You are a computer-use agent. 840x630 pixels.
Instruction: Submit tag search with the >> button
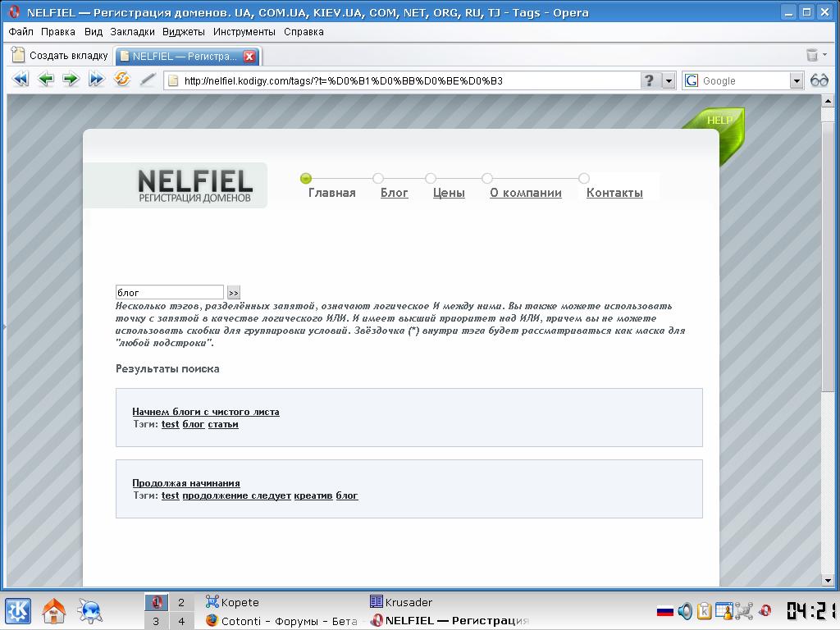click(233, 293)
